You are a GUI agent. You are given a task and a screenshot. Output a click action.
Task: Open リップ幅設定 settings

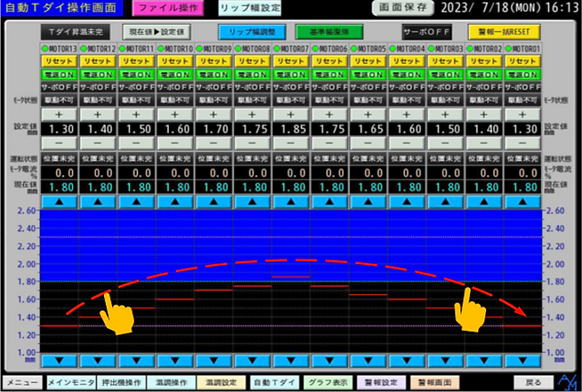tap(250, 8)
